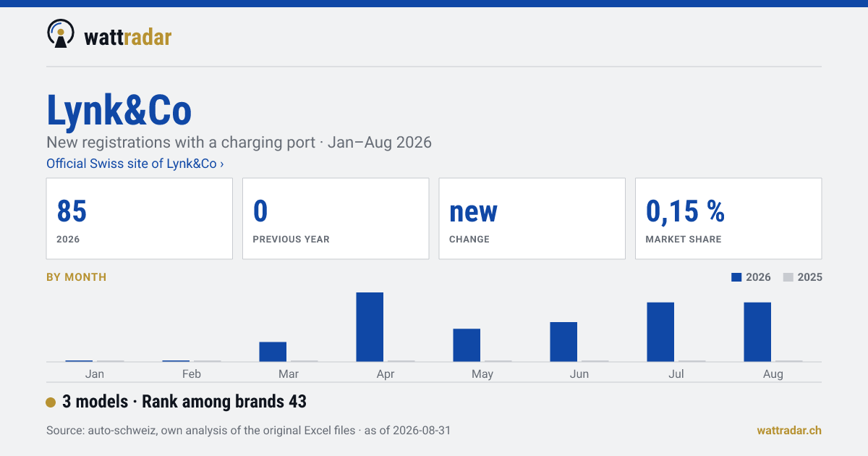Viewport: 868px width, 456px height.
Task: Click the July 2026 bar in chart
Action: tap(660, 332)
